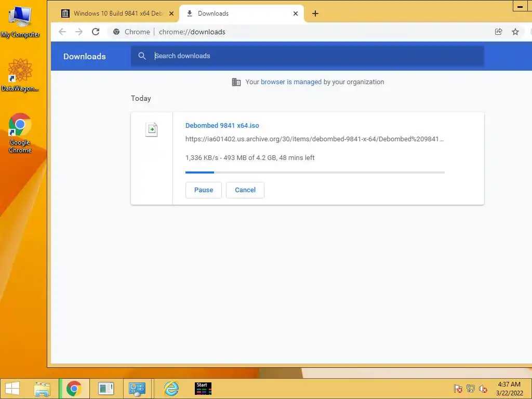Click the network tray icon
Viewport: 532px width, 399px height.
point(471,389)
